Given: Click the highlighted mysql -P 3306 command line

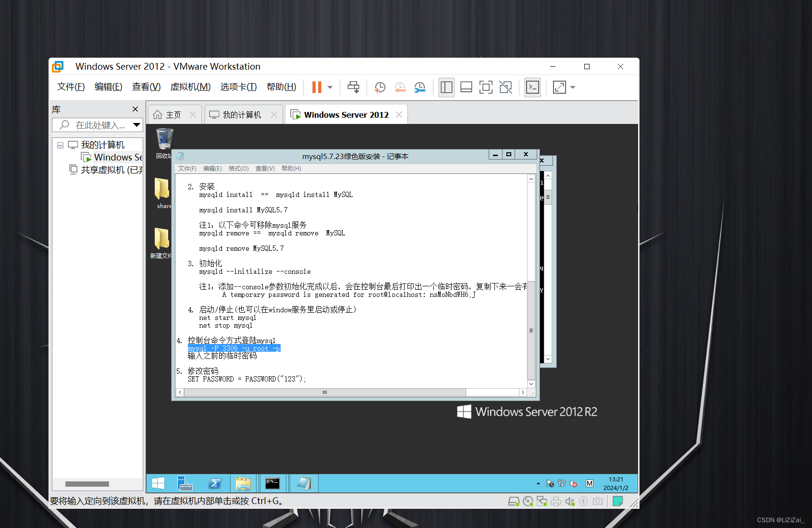Looking at the screenshot, I should pyautogui.click(x=234, y=348).
